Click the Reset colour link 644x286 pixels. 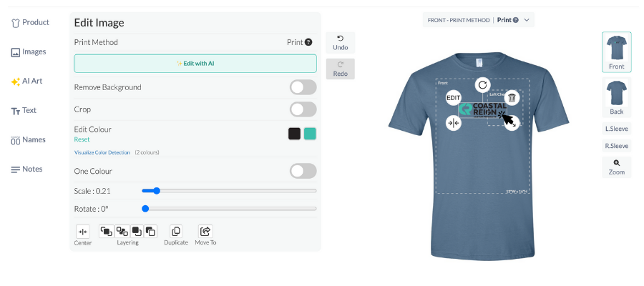82,139
